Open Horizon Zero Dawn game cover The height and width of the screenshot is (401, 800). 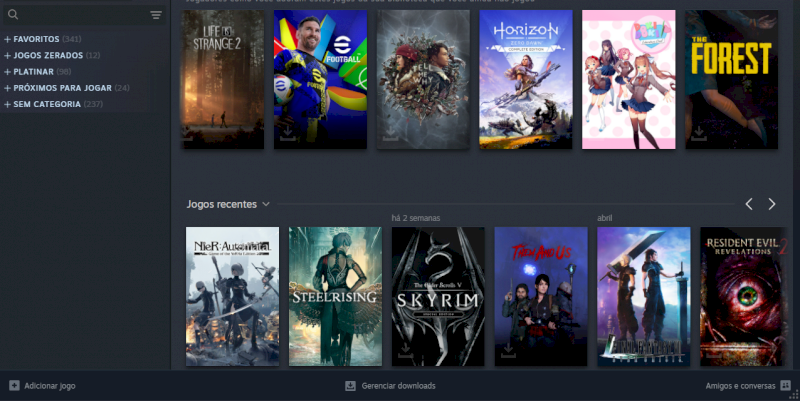click(x=526, y=80)
